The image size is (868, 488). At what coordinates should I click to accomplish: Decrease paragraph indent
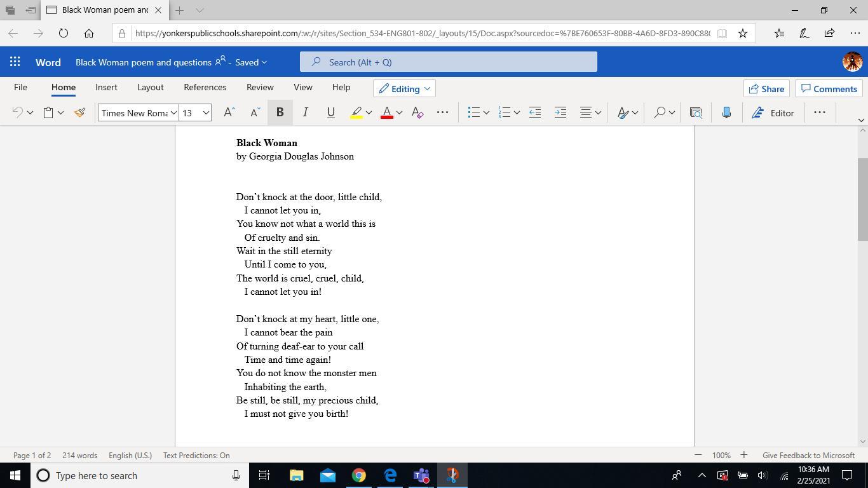(535, 112)
